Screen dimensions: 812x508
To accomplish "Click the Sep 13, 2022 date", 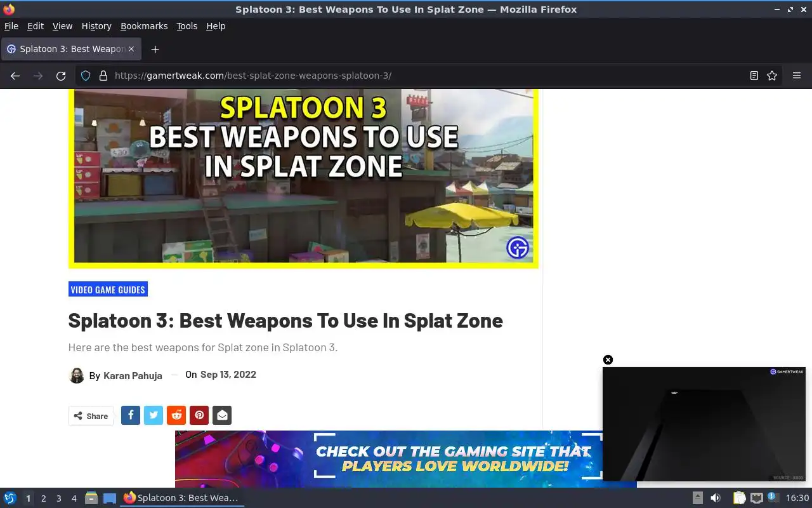I will [228, 375].
